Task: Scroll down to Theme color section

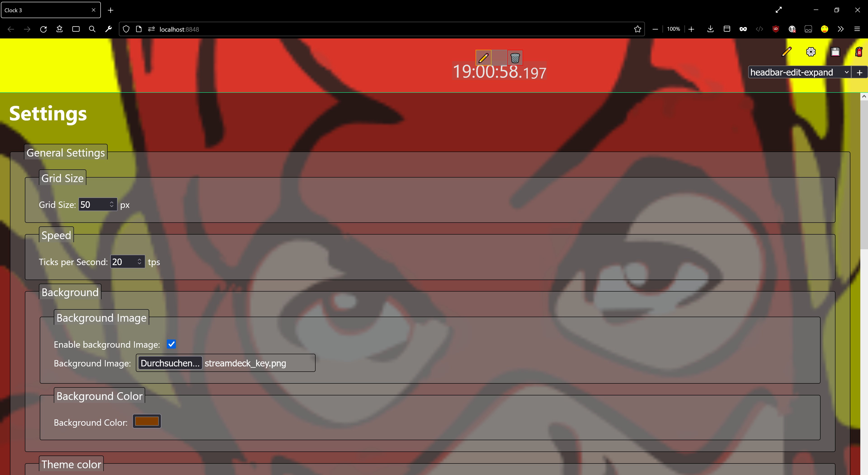Action: click(x=71, y=464)
